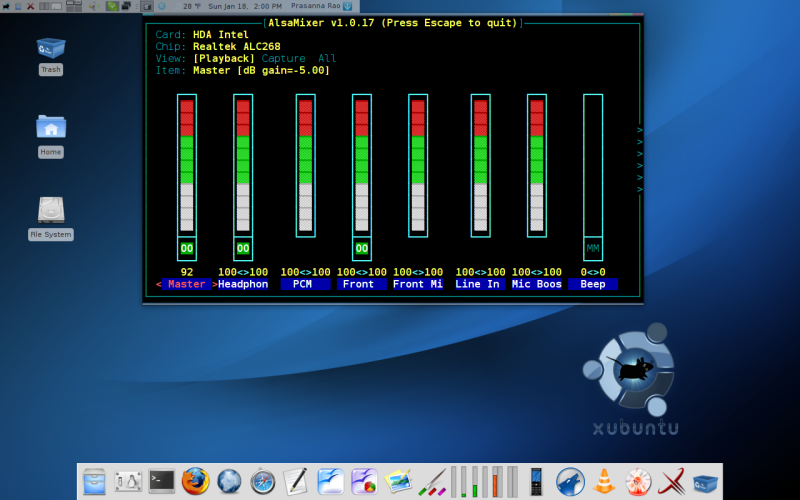This screenshot has height=500, width=800.
Task: Click the blue down-arrow icon after Prasanna Rao
Action: [x=348, y=6]
